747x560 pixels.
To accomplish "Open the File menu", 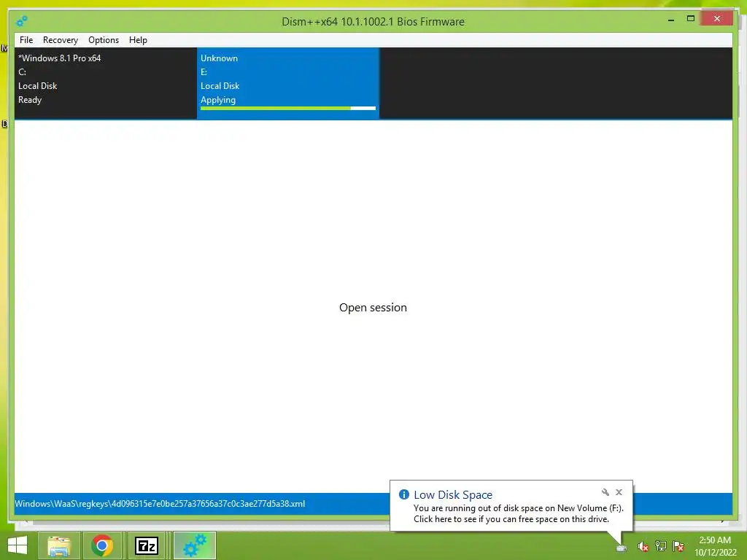I will [x=26, y=40].
